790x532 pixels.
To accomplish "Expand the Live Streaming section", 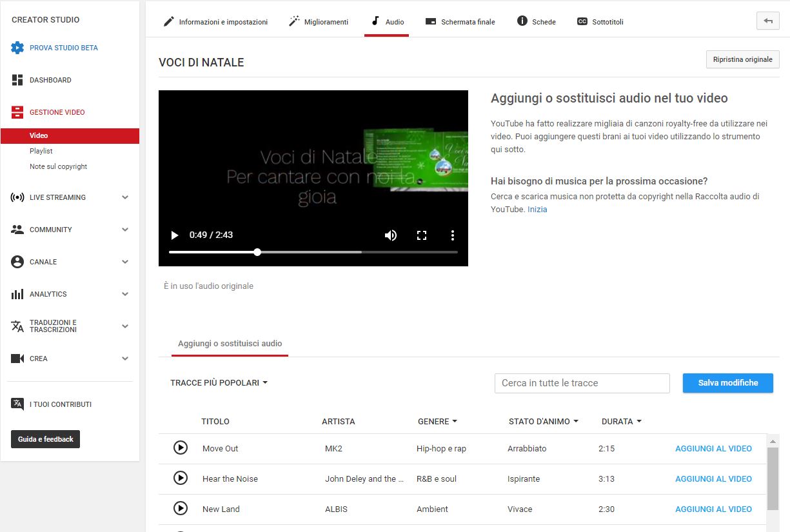I will (125, 197).
